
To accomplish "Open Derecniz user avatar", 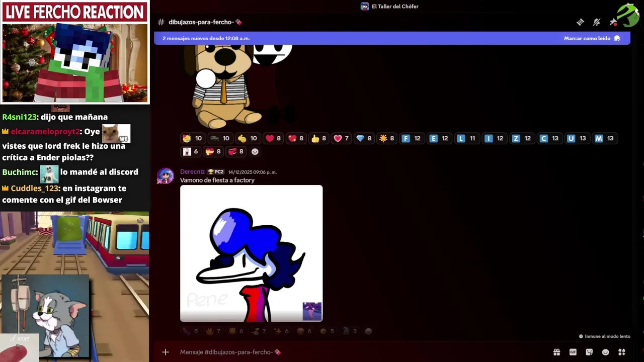I will pyautogui.click(x=165, y=176).
